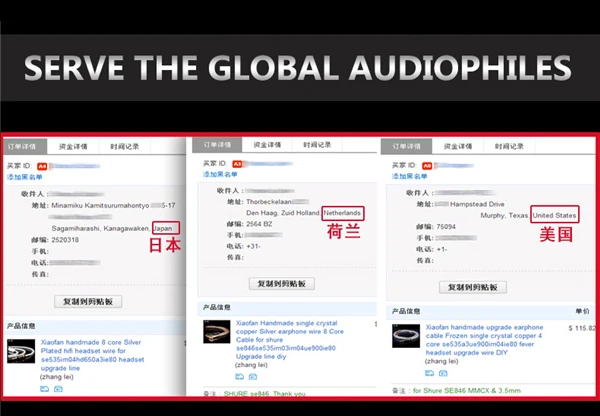Click 复制到剪贴板 button in the Netherlands order panel
This screenshot has width=600, height=416.
point(282,284)
